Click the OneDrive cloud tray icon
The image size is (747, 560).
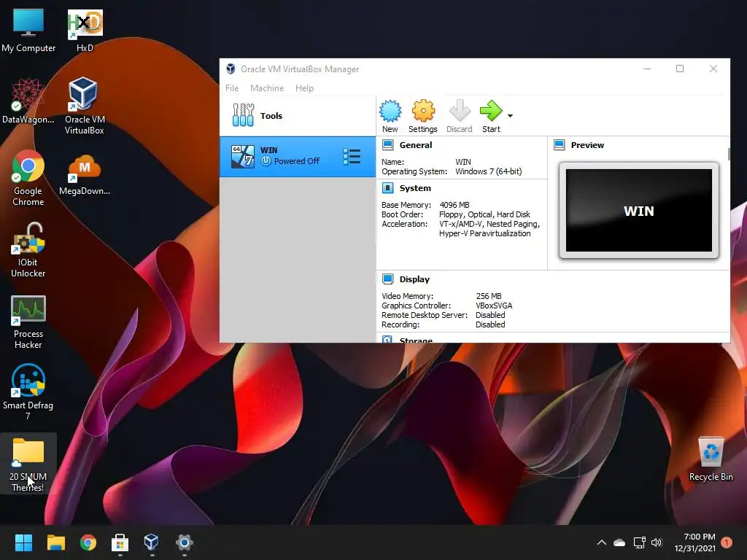click(x=619, y=542)
